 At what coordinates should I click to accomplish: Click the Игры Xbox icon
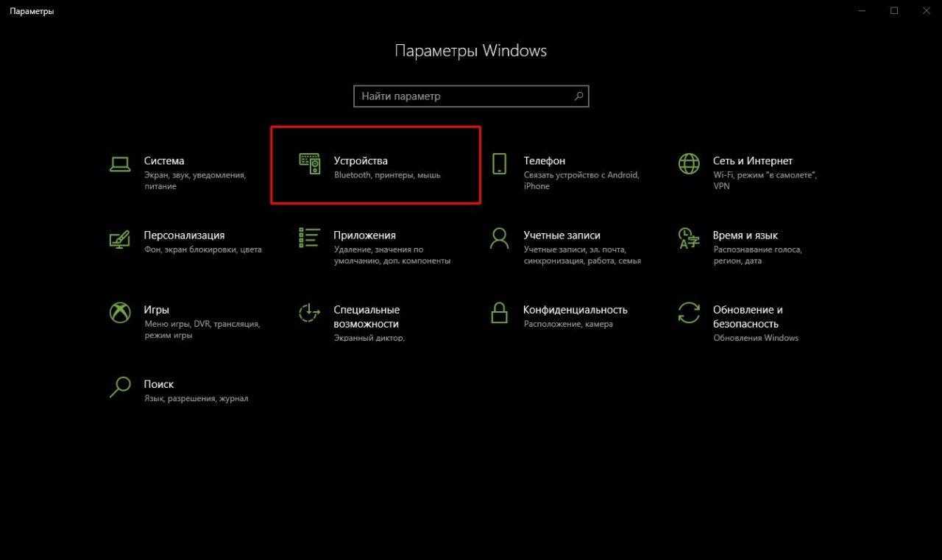tap(120, 313)
